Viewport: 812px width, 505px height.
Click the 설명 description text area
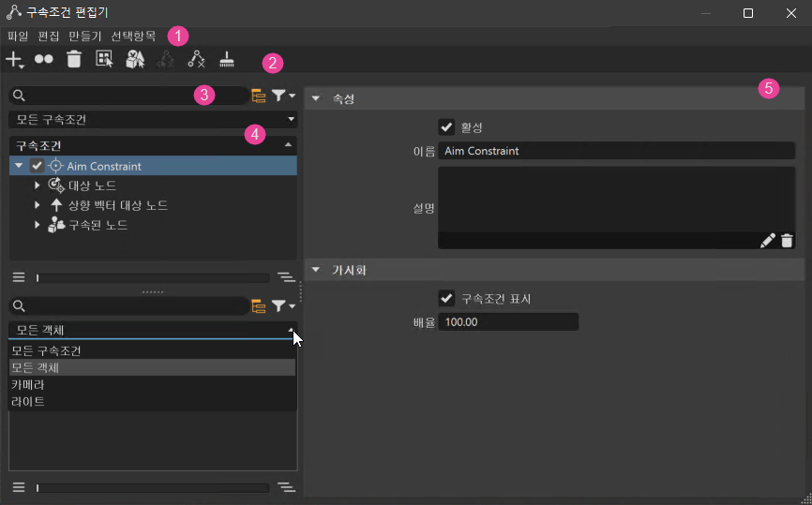(x=617, y=199)
